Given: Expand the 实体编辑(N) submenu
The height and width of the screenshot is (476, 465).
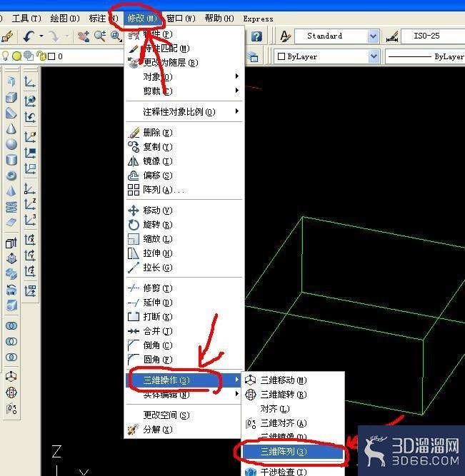Looking at the screenshot, I should 185,395.
